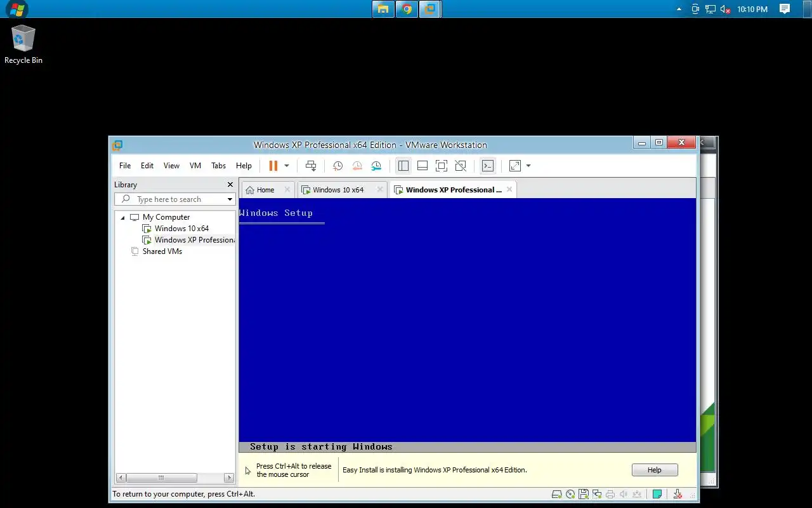Click the floppy drive status icon
Screen dimensions: 812x508
[x=584, y=494]
